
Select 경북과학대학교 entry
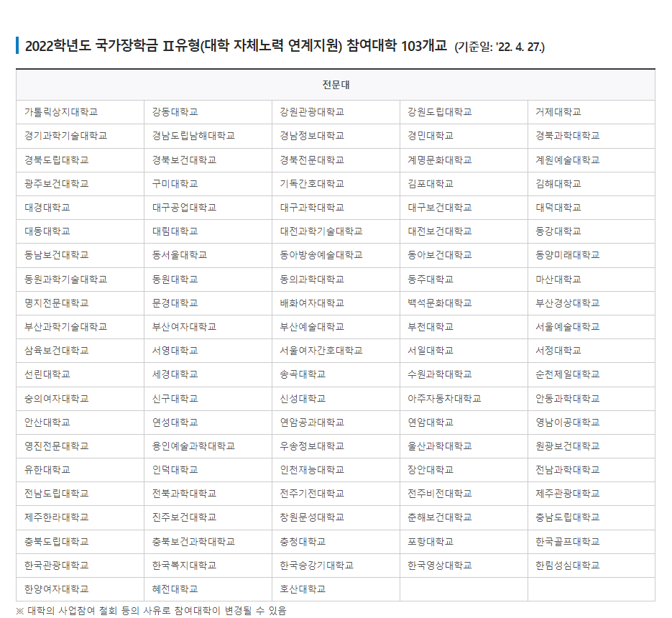click(x=592, y=137)
